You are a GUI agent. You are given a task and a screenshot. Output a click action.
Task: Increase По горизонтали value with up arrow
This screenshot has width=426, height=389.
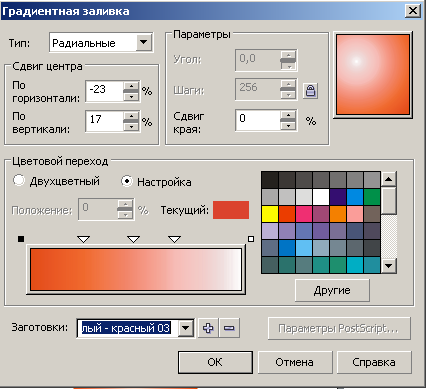point(131,86)
